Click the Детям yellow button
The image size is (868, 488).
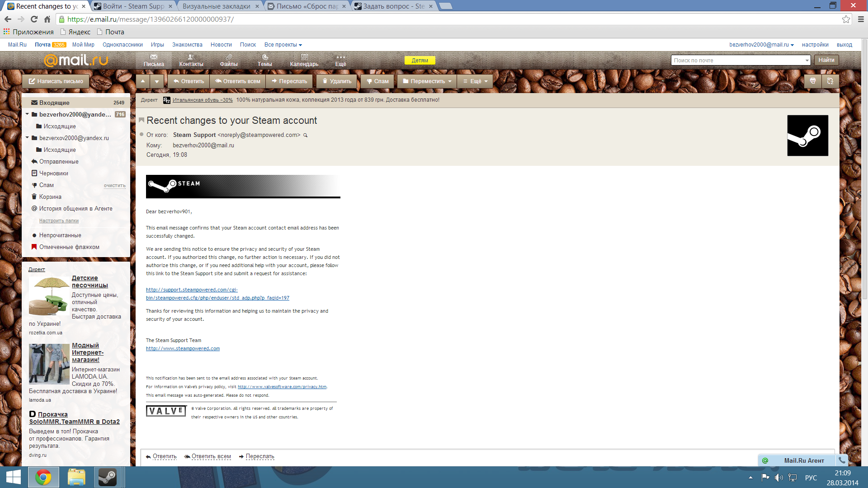coord(420,60)
